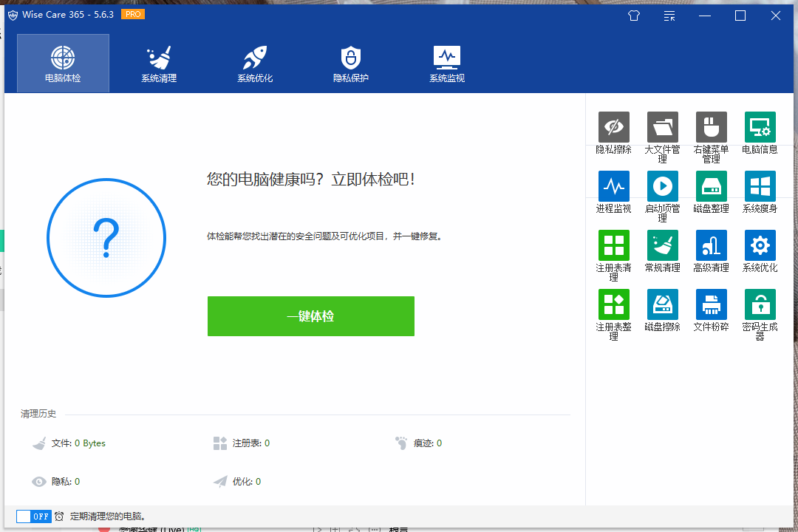This screenshot has width=798, height=532.
Task: Launch Startup Manager (启动项管理)
Action: click(x=662, y=186)
